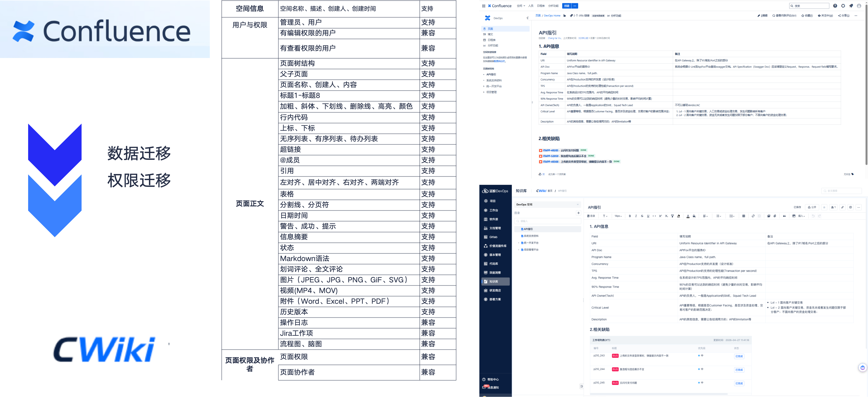Screen dimensions: 868x397
Task: Insert an image from the CWiki toolbar
Action: [x=769, y=216]
